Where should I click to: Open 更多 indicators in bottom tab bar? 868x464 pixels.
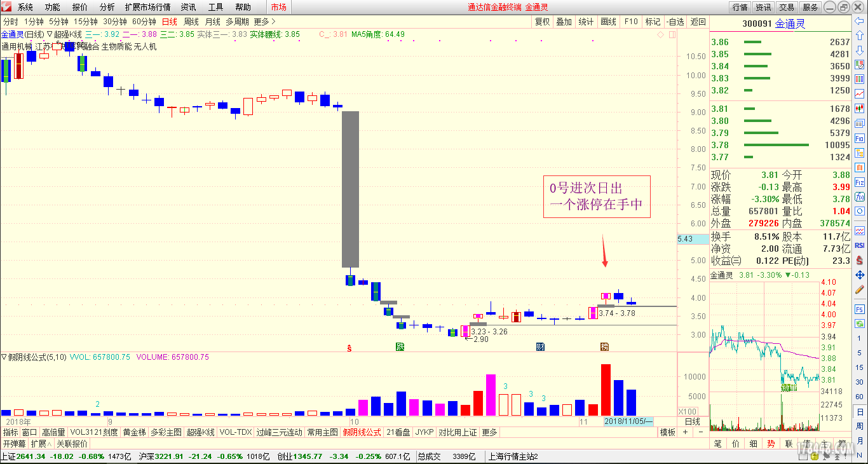489,432
